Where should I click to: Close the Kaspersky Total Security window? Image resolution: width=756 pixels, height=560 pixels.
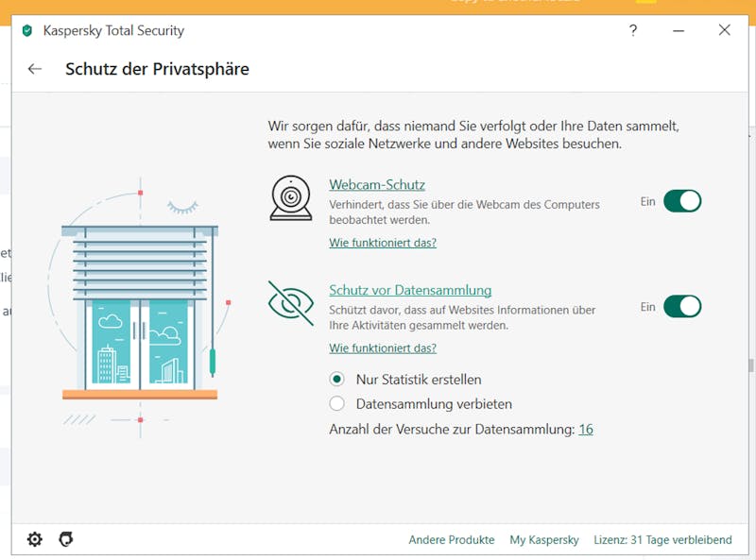point(724,30)
